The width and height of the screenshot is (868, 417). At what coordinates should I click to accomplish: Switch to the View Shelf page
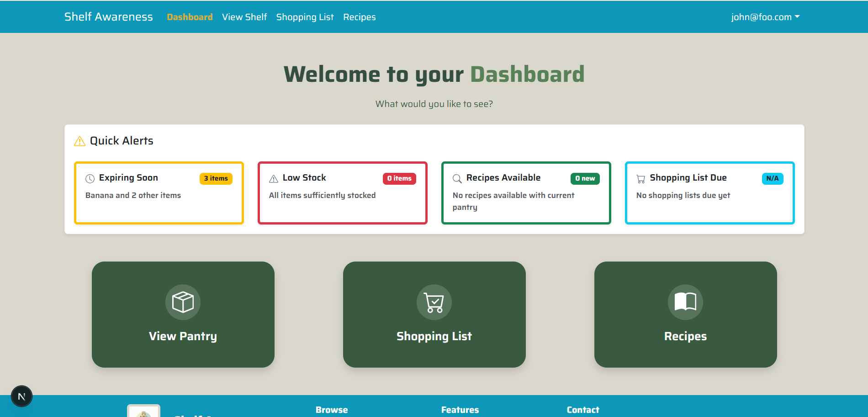244,17
